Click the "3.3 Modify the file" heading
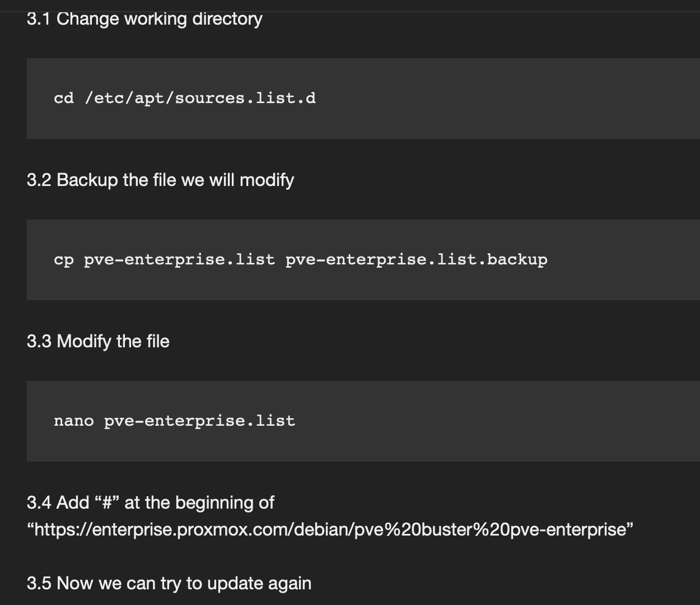This screenshot has width=700, height=605. [98, 341]
